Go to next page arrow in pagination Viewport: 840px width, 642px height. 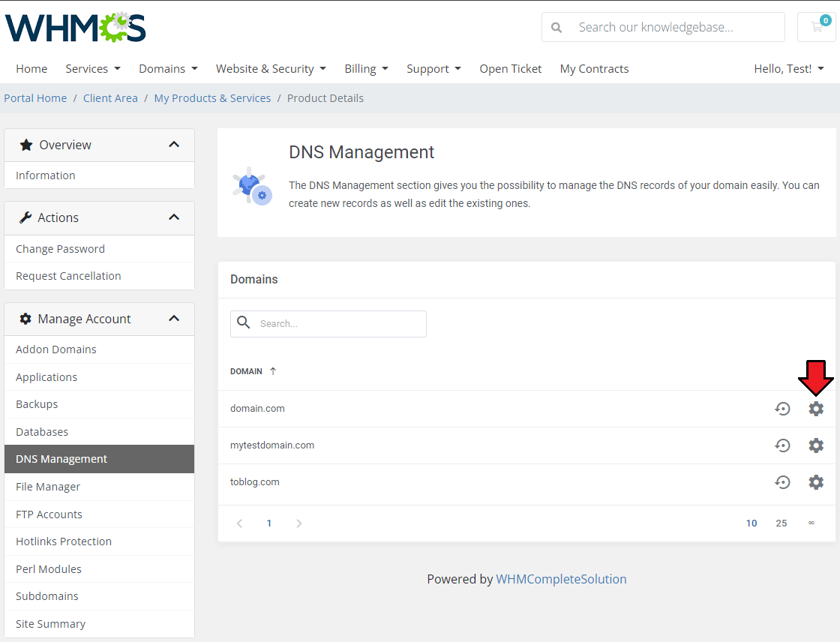pos(299,523)
